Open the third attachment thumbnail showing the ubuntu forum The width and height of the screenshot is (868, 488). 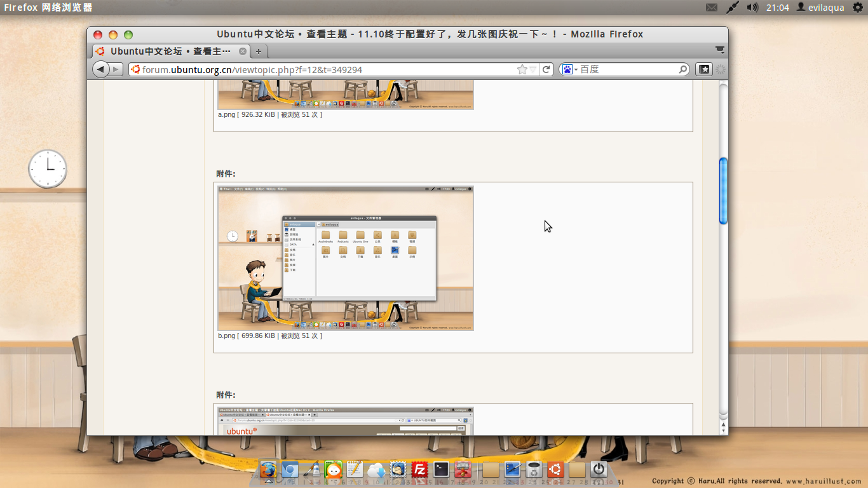(346, 421)
